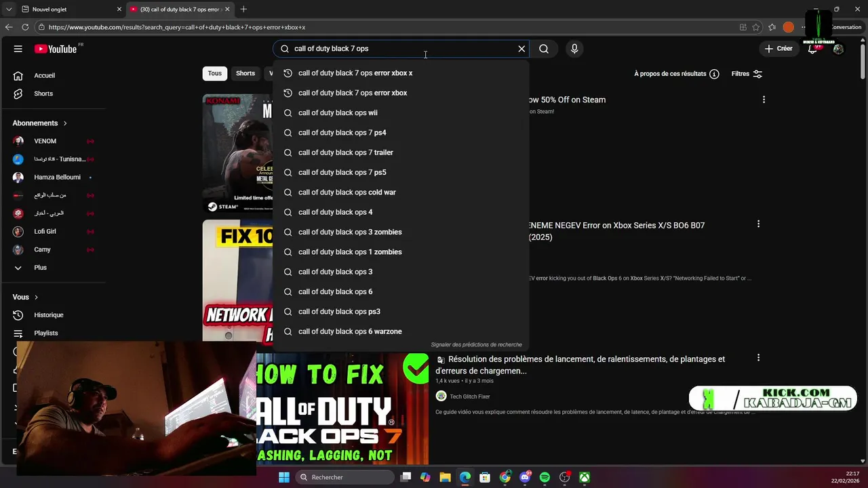Select suggestion 'call of duty black ops 4'
The image size is (868, 488).
[x=400, y=212]
